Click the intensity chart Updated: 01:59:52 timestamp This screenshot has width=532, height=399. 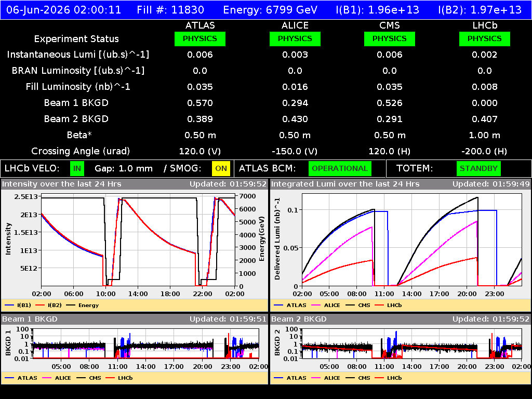pyautogui.click(x=228, y=184)
